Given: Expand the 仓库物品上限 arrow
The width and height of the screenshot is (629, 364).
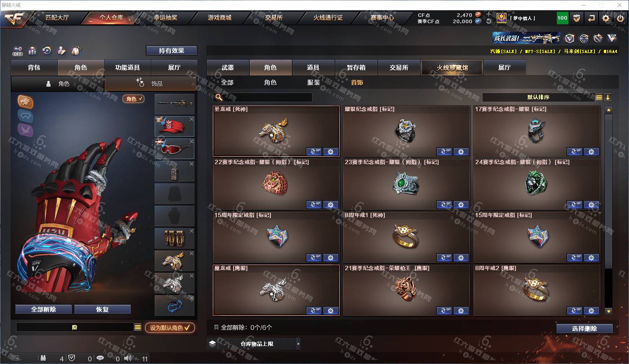Looking at the screenshot, I should click(298, 344).
